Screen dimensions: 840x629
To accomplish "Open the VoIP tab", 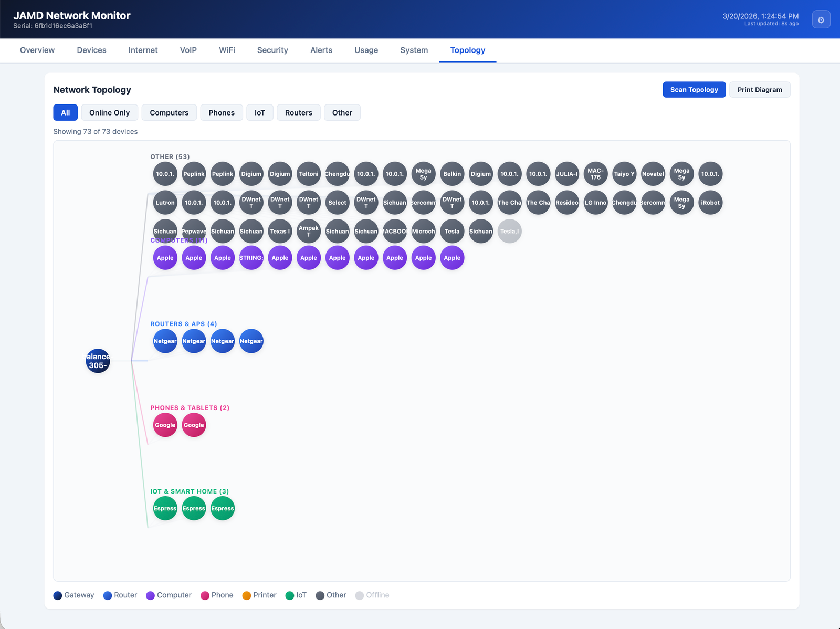I will click(188, 50).
